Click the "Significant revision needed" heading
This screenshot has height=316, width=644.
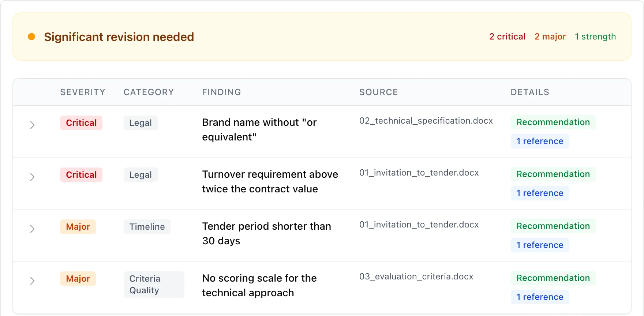pyautogui.click(x=119, y=37)
